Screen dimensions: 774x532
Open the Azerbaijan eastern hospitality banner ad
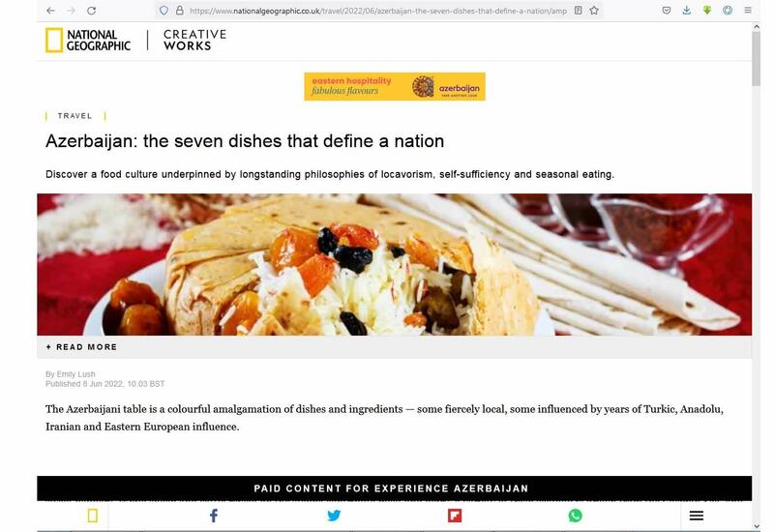click(x=395, y=86)
